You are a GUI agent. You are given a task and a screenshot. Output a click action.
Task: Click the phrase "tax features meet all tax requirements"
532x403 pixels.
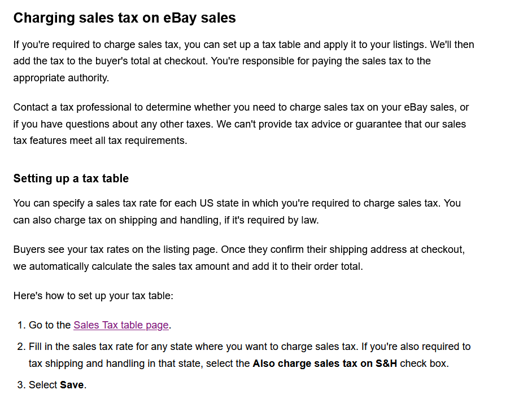[100, 141]
